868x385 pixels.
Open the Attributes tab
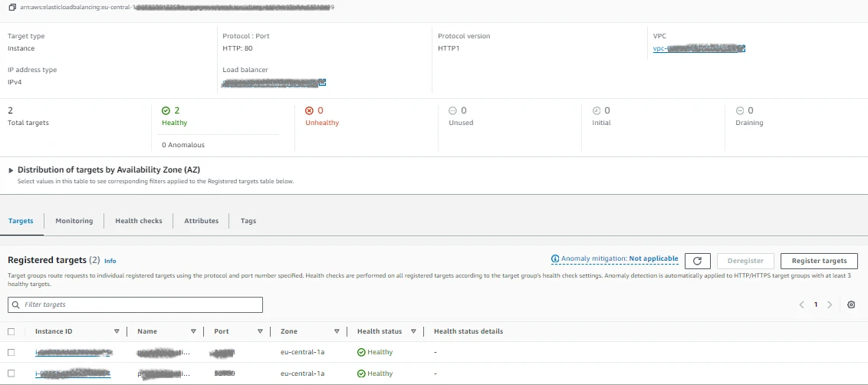coord(202,220)
